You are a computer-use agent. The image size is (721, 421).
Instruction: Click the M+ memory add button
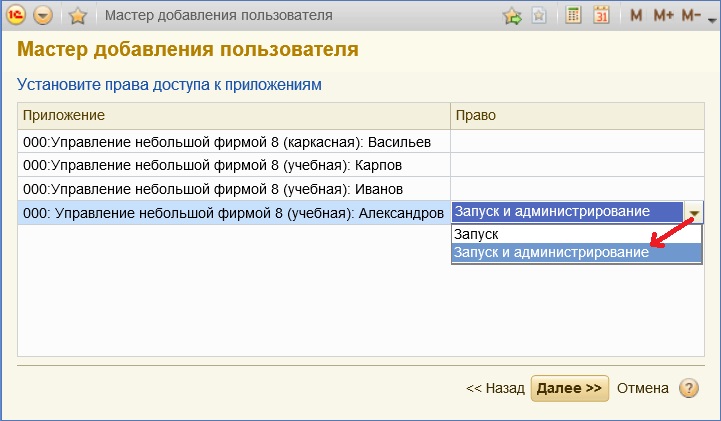coord(664,16)
